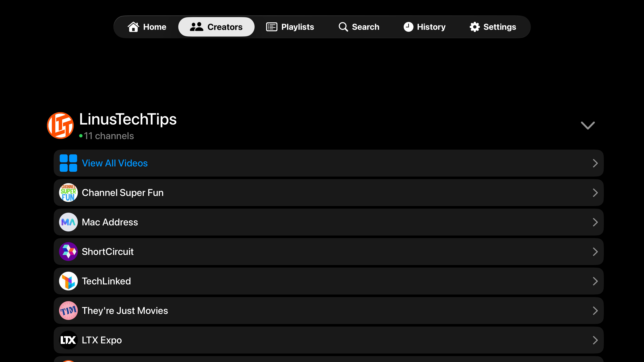
Task: Select the Creators tab
Action: point(216,27)
